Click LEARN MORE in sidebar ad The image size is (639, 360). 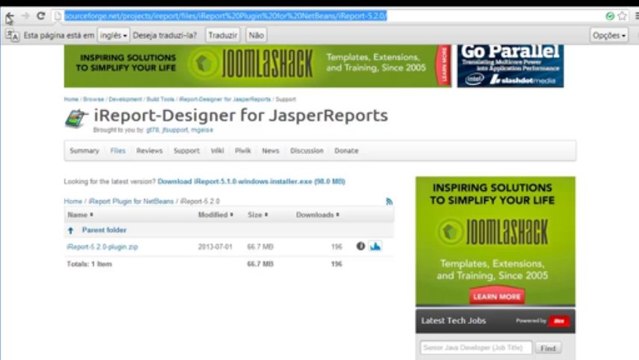coord(497,296)
